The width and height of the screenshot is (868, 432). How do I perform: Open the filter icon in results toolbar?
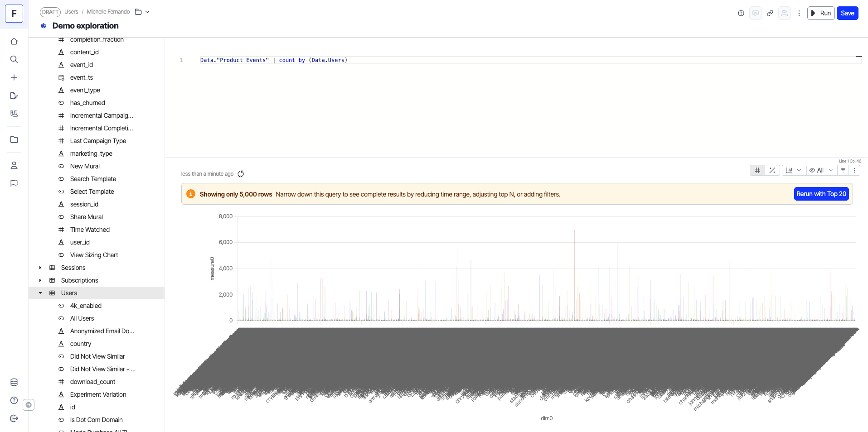pos(843,170)
